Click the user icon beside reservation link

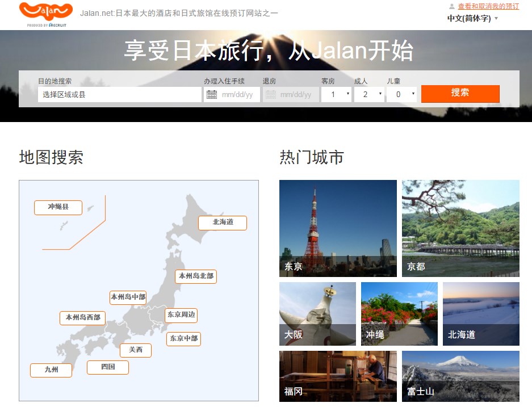(x=452, y=7)
